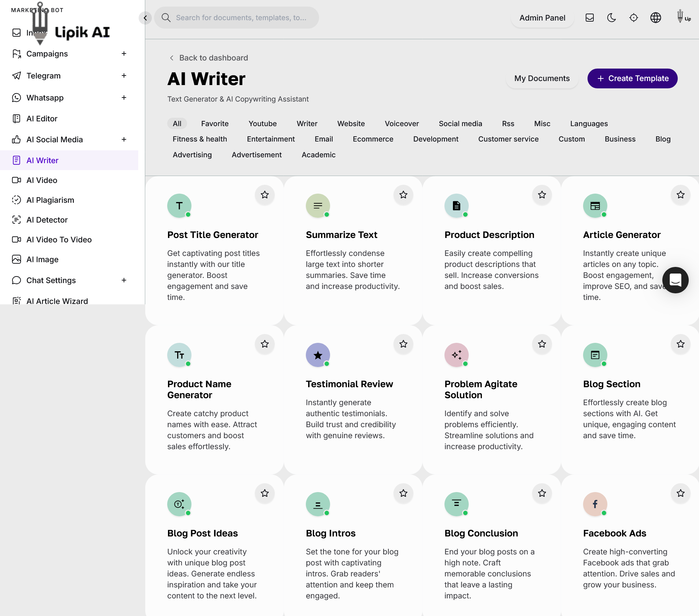Toggle dark mode moon icon
This screenshot has height=616, width=699.
tap(612, 18)
